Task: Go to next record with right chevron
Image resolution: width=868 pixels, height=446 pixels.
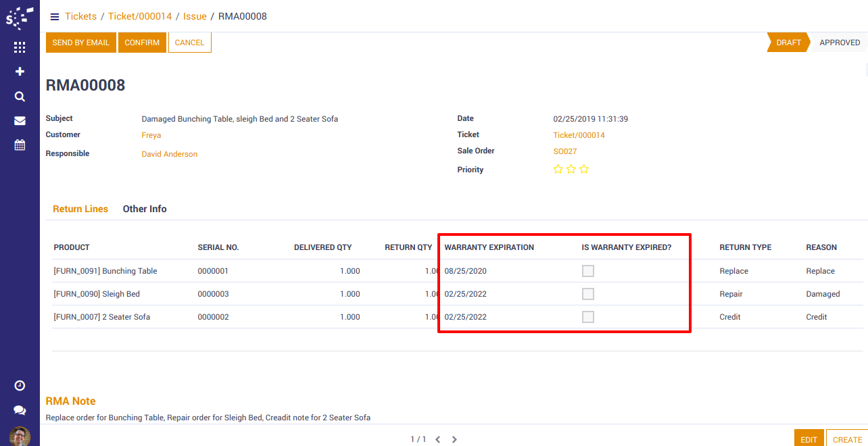Action: 454,439
